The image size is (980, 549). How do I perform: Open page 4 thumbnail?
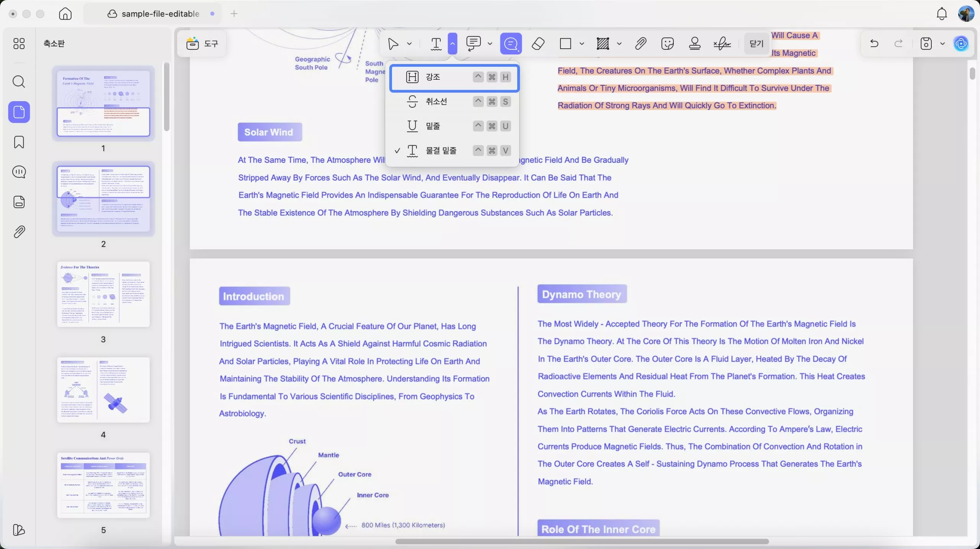[103, 390]
